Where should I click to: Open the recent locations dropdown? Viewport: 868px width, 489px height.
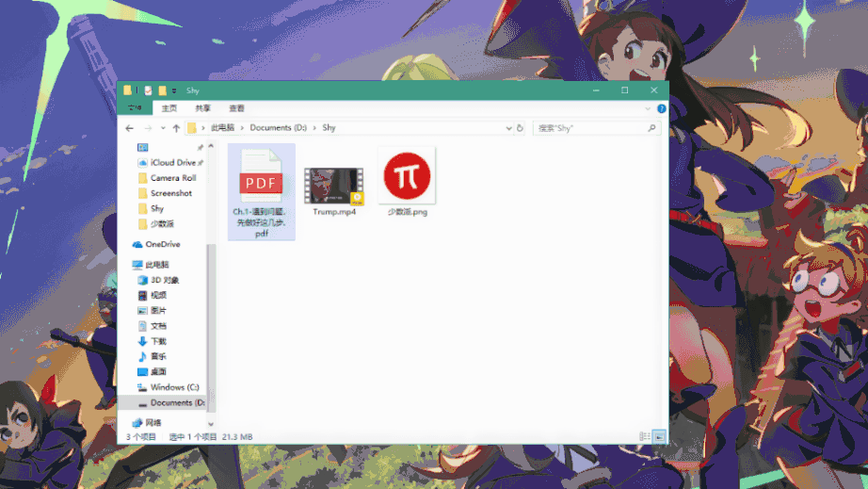(163, 127)
